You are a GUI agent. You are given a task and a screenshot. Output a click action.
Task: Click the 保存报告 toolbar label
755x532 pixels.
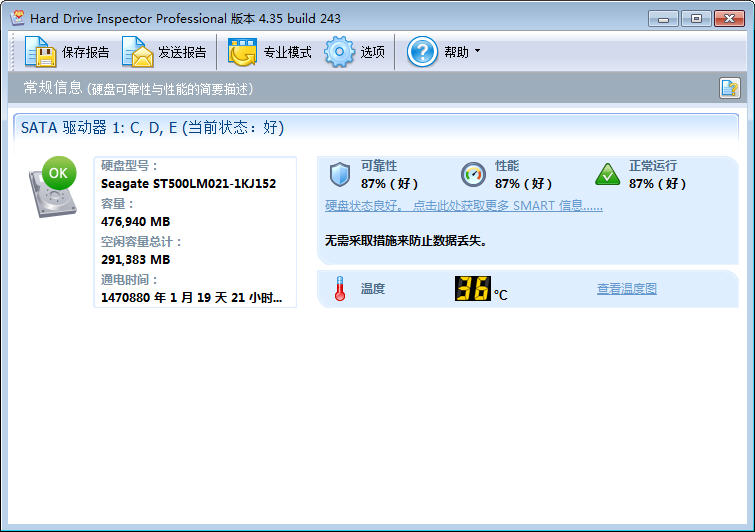coord(86,52)
